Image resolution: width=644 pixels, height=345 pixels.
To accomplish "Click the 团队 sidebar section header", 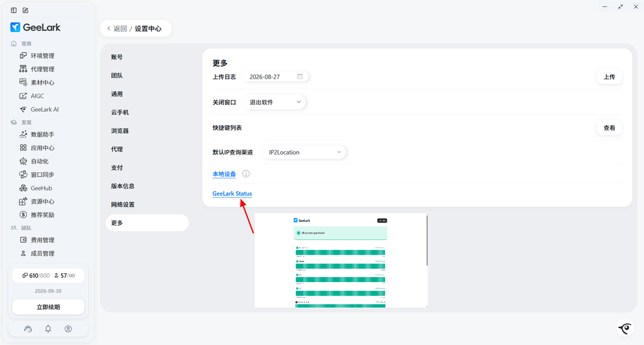I will click(21, 228).
